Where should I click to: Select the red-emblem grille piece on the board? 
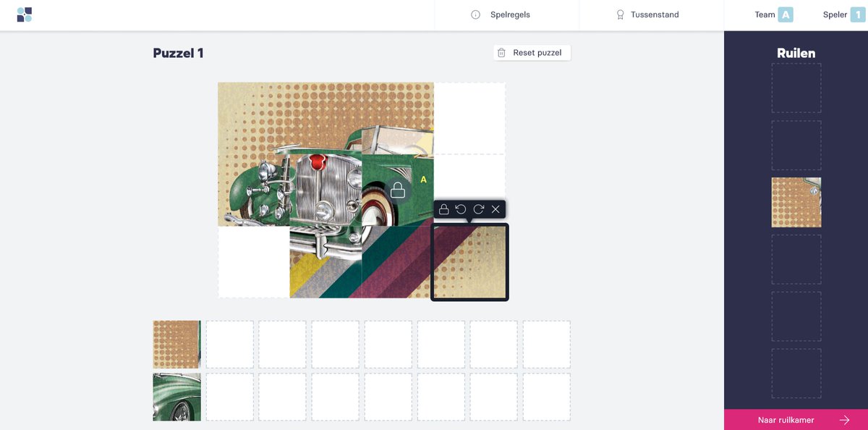point(325,190)
